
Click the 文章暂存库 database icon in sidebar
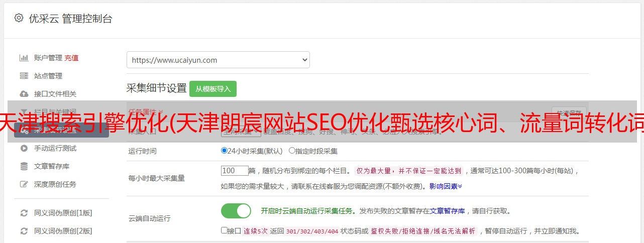(24, 166)
